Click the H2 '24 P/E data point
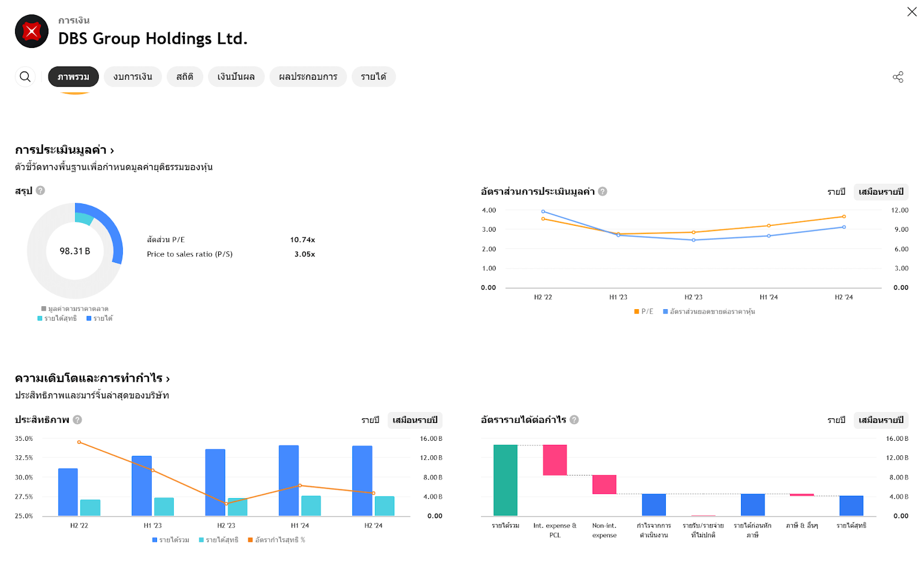This screenshot has height=561, width=924. pos(844,217)
